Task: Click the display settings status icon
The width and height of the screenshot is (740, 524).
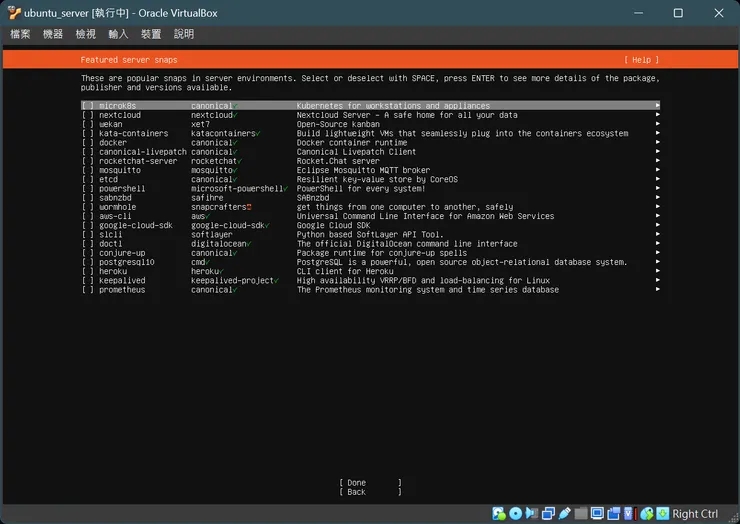Action: click(597, 514)
